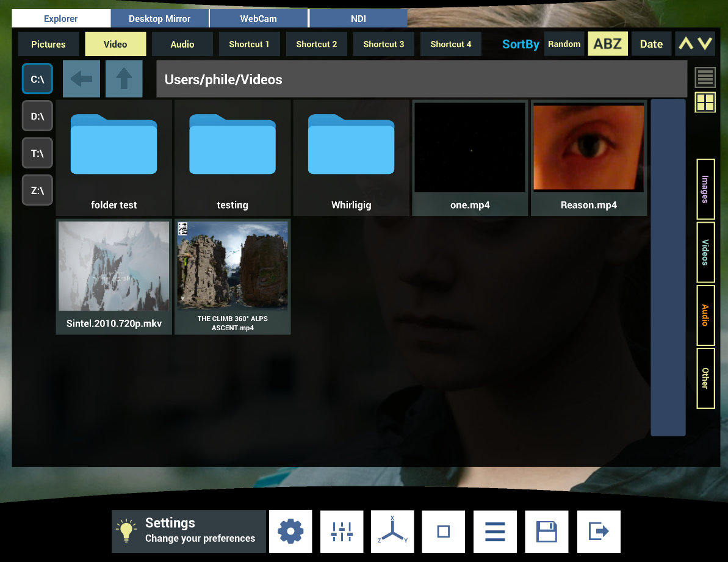Switch to the Desktop Mirror tab
The width and height of the screenshot is (728, 562).
tap(160, 18)
